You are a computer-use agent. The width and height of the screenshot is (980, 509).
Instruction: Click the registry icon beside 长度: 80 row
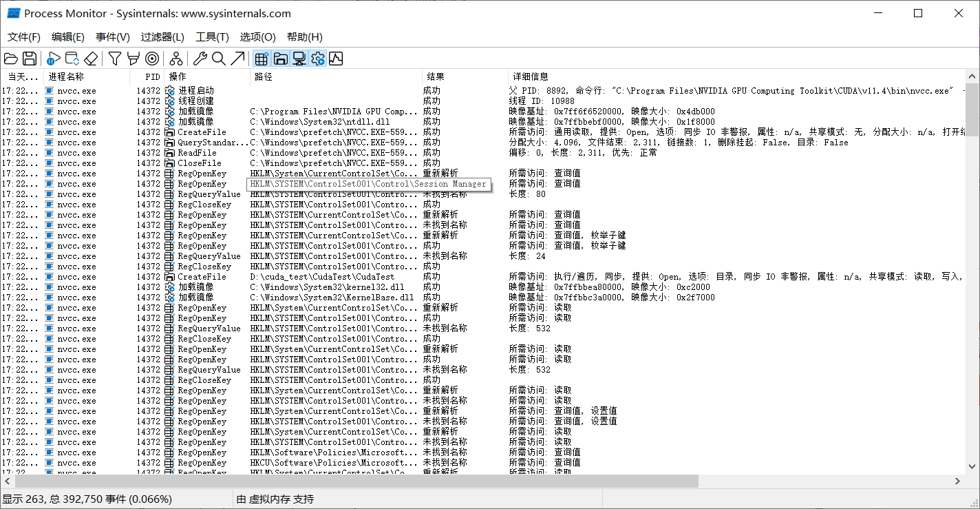coord(170,194)
